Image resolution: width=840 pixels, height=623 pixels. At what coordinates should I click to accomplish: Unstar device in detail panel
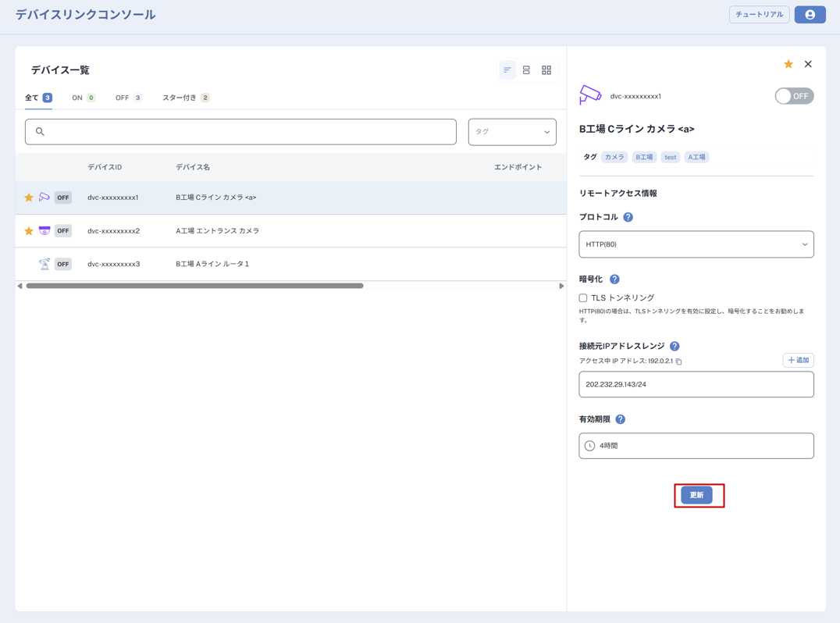pyautogui.click(x=788, y=64)
